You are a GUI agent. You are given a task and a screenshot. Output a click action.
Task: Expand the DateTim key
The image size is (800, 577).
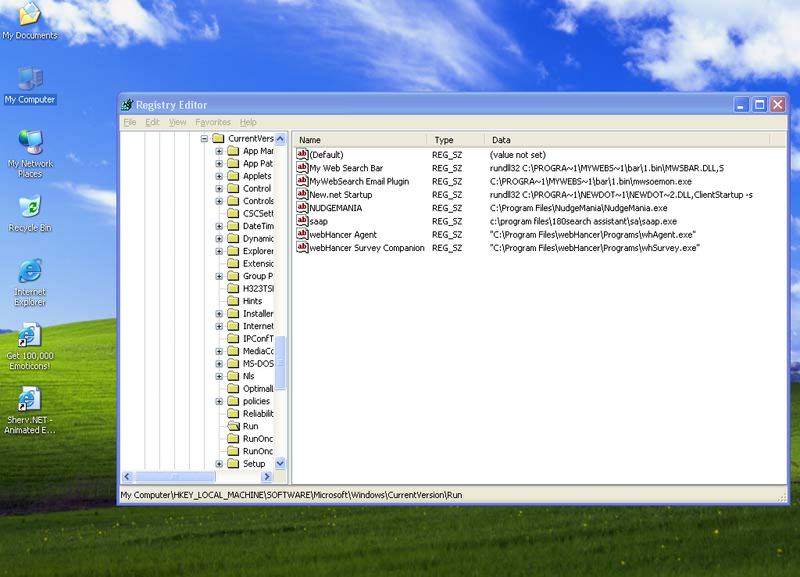219,226
